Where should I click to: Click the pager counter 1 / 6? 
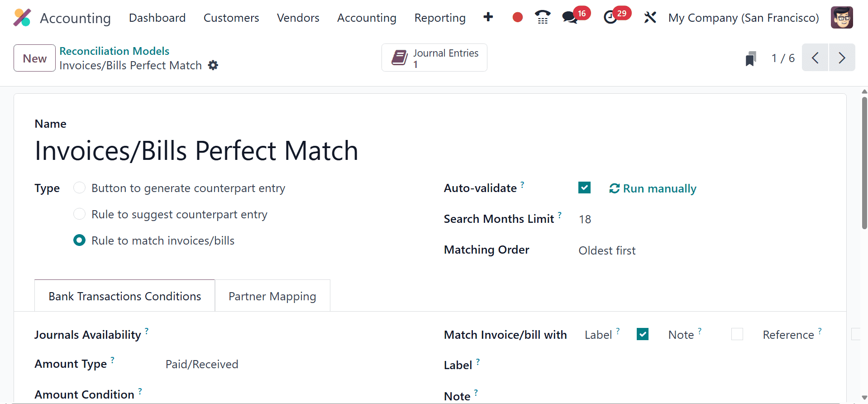[783, 58]
